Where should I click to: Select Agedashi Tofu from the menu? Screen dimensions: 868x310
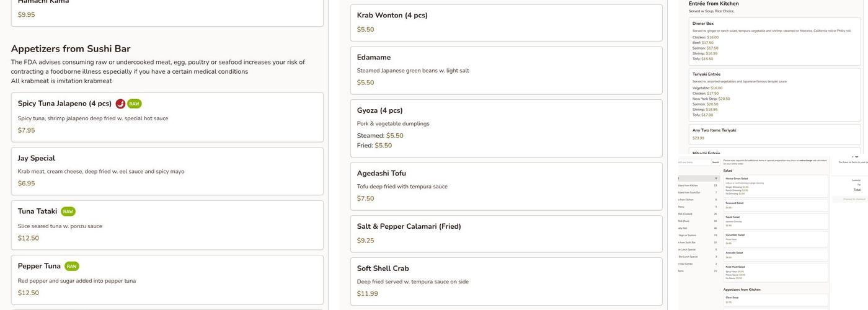point(506,186)
